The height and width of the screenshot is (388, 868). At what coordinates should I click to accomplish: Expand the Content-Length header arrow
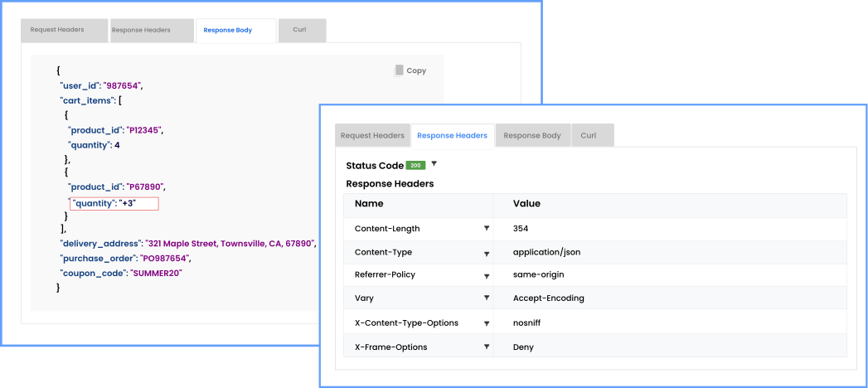pos(487,228)
